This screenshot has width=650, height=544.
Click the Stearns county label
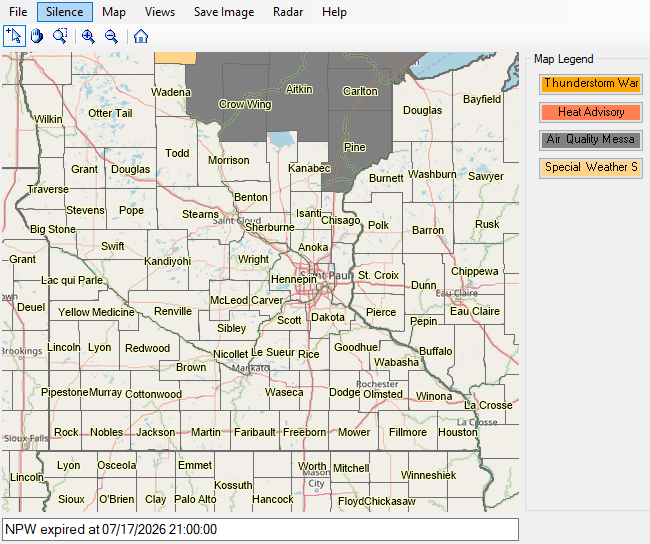(200, 214)
